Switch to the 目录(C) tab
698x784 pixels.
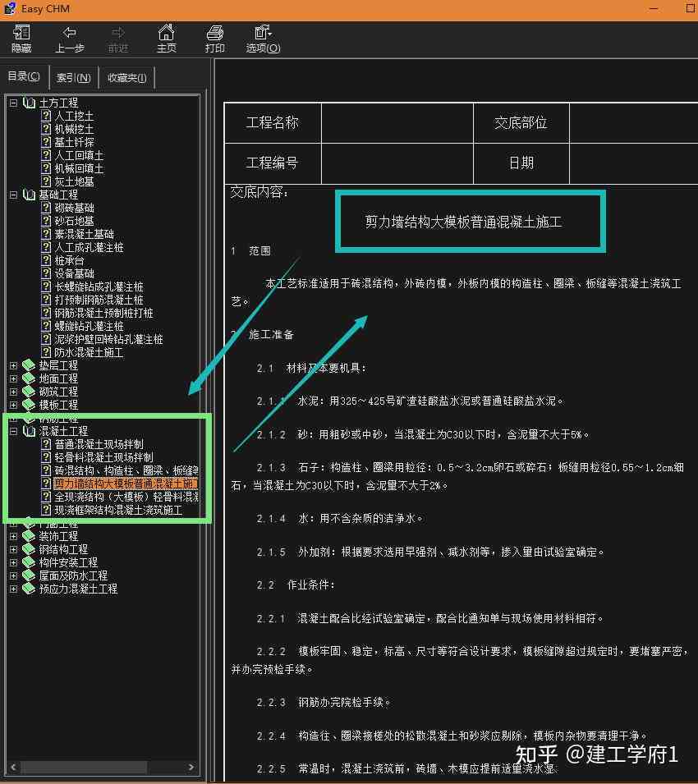tap(24, 76)
